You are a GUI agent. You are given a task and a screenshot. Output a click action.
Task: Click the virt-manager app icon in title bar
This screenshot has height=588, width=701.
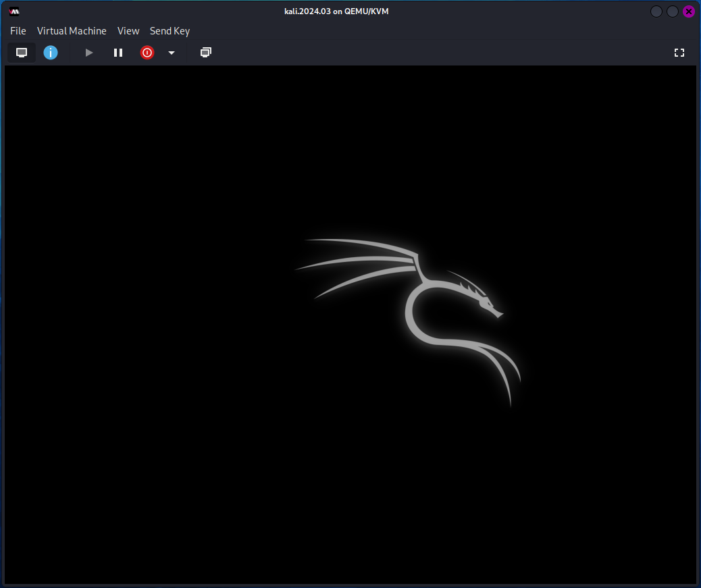coord(14,11)
